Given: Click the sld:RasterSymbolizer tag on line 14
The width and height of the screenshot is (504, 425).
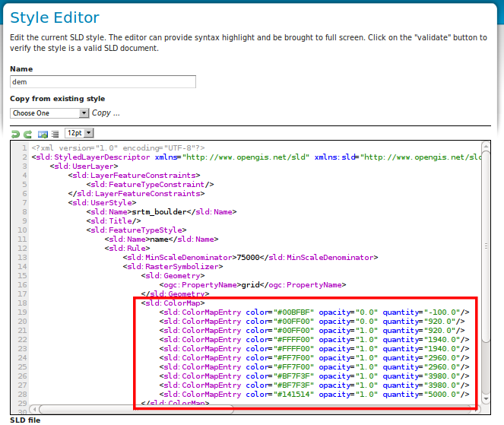Looking at the screenshot, I should tap(173, 267).
